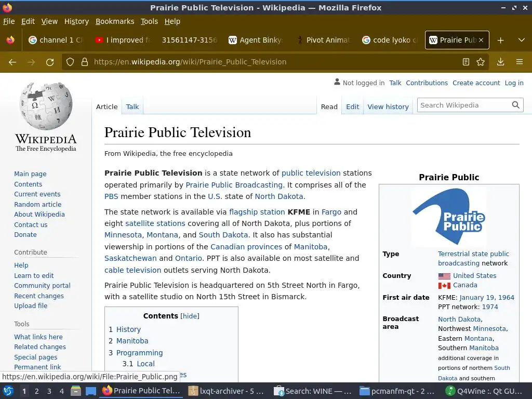Click the Wikipedia globe logo

46,106
